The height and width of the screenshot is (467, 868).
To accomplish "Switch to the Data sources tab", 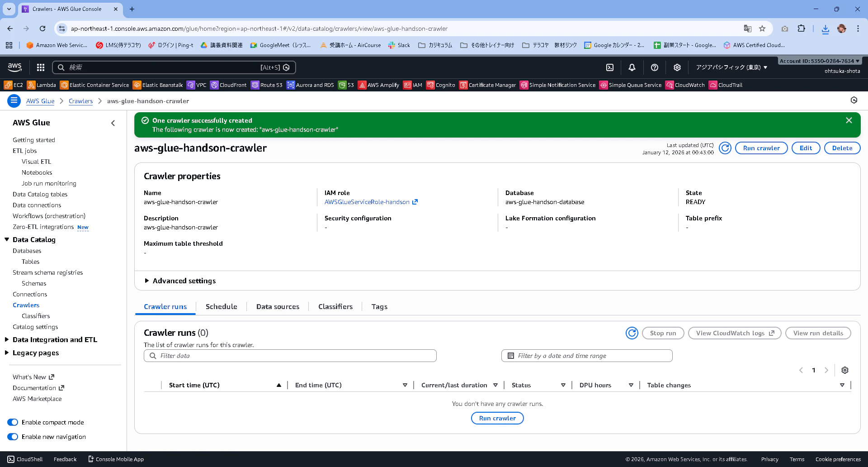I will 278,307.
